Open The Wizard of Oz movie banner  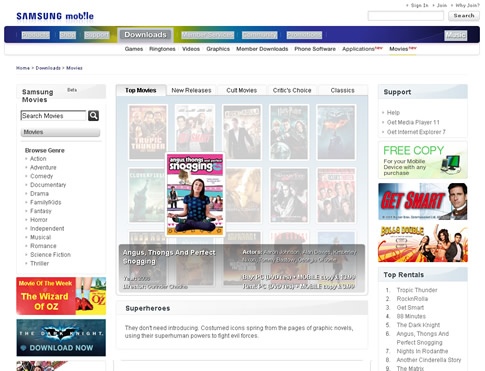point(61,296)
